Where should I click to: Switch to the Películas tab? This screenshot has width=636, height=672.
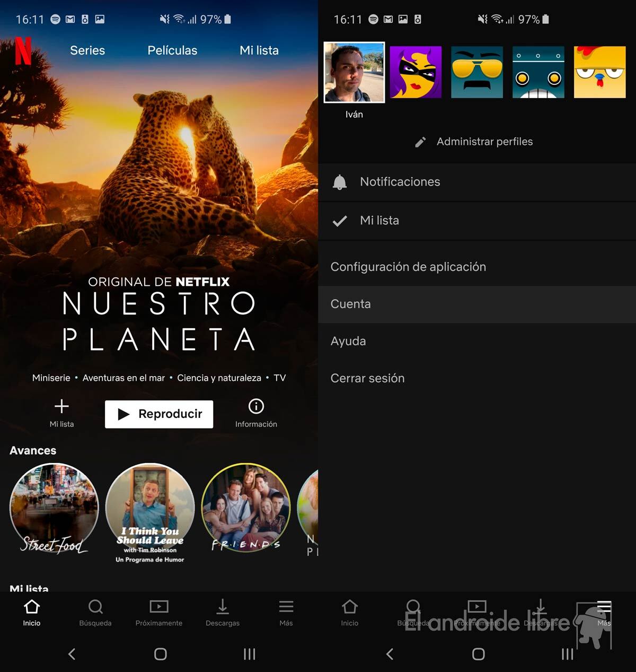tap(172, 50)
